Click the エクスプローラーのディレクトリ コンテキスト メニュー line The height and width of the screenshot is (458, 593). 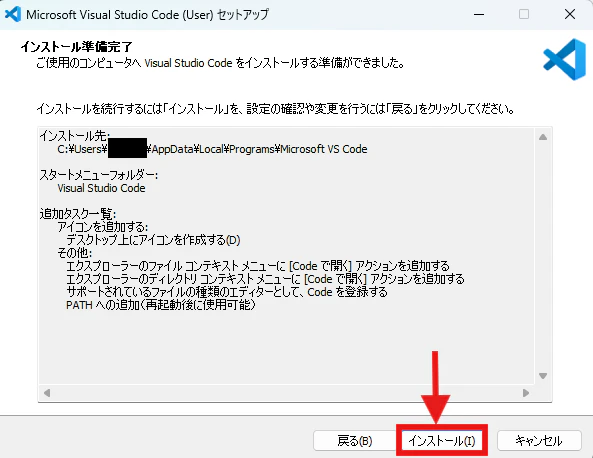click(x=265, y=279)
